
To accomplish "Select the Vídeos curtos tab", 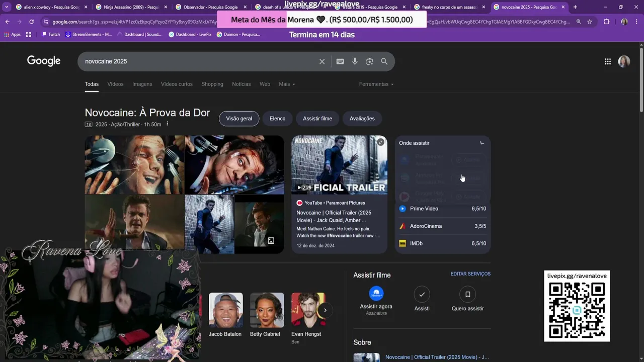I will click(177, 84).
